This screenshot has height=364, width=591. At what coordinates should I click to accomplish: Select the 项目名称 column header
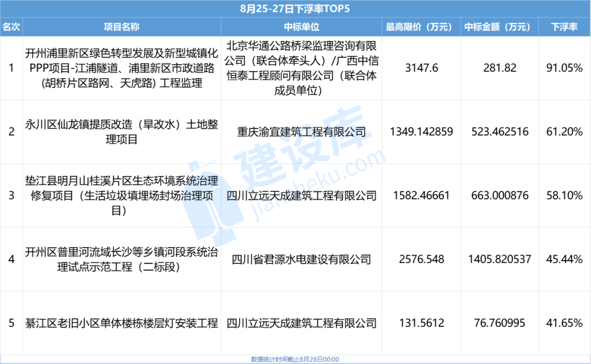point(120,26)
